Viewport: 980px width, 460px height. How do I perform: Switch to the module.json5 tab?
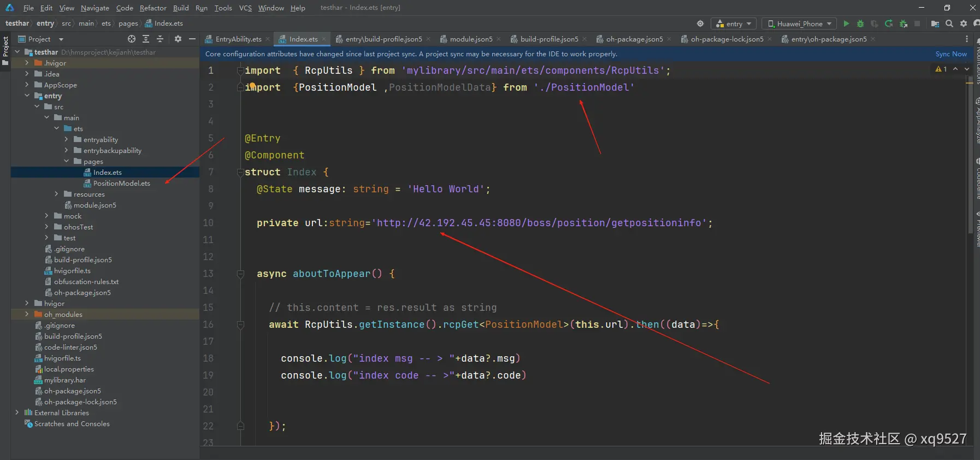(471, 39)
